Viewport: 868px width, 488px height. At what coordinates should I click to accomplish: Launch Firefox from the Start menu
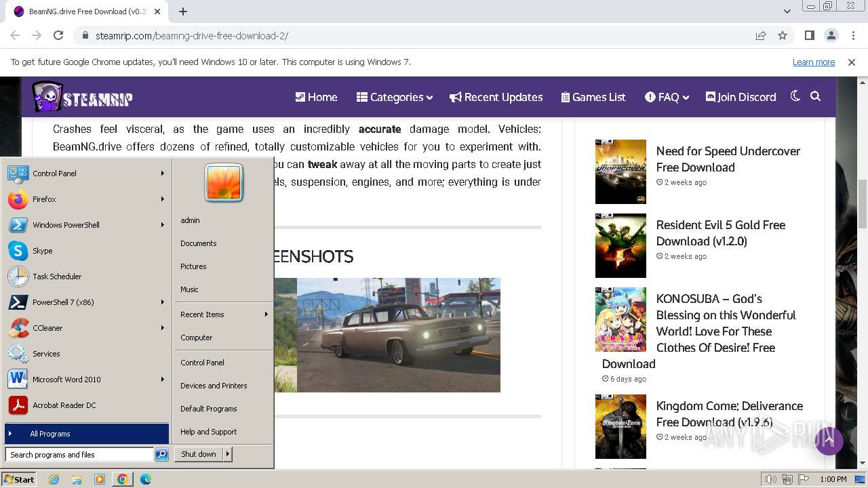coord(18,199)
